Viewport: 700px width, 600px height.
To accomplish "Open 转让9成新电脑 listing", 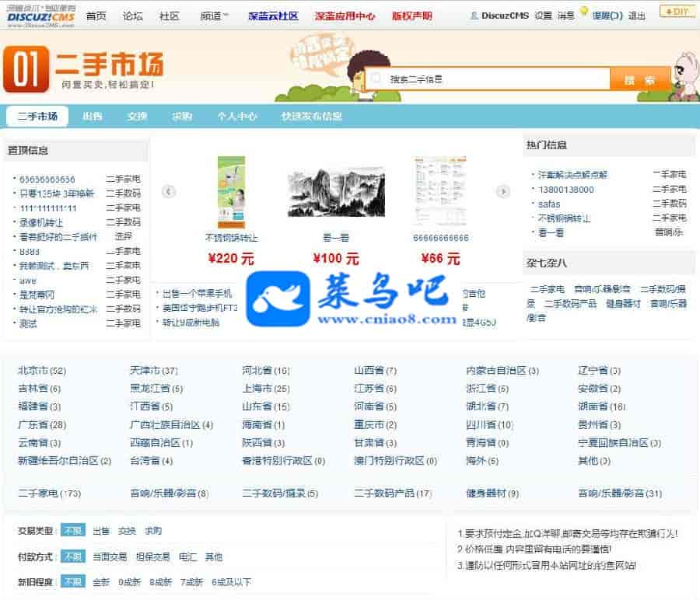I will coord(191,323).
